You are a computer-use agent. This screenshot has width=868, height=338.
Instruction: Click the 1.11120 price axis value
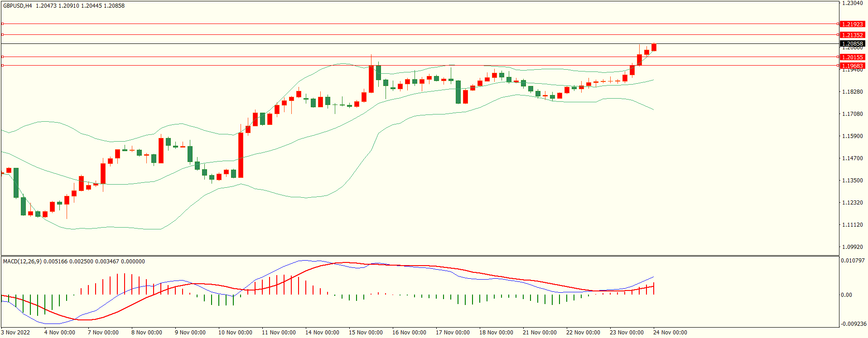(852, 225)
